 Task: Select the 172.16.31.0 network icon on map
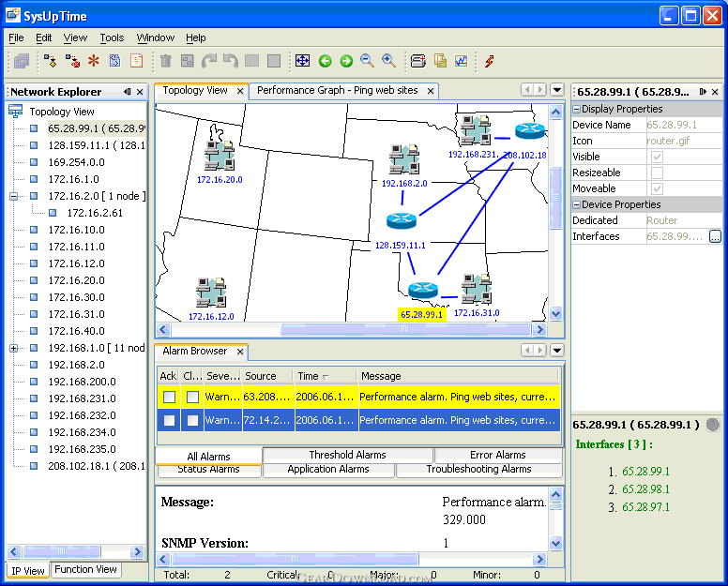pos(477,289)
